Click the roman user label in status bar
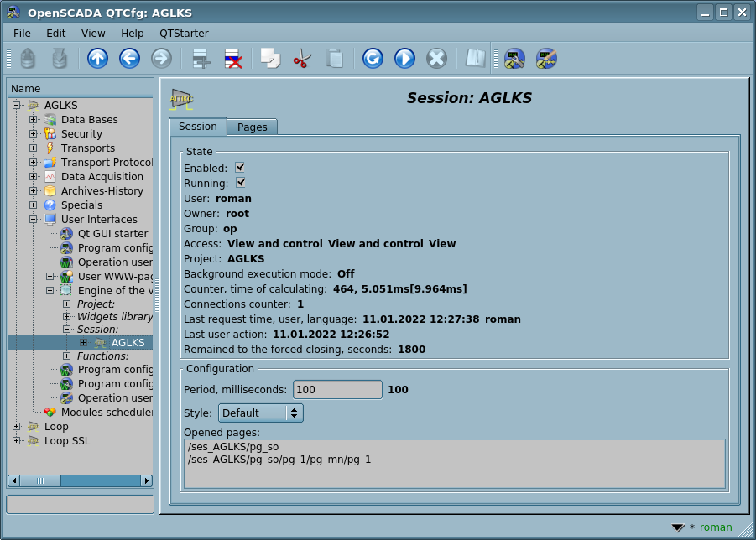Screen dimensions: 756x540 [716, 527]
